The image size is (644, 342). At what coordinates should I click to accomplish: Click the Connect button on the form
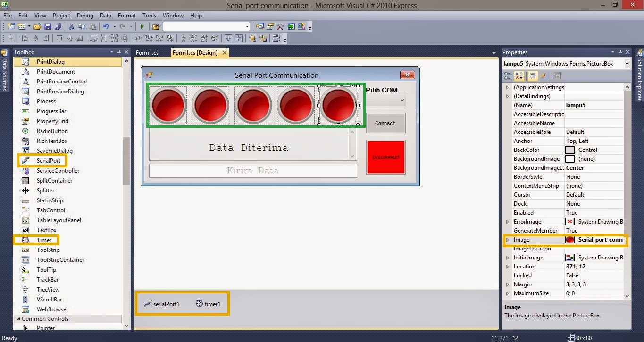(385, 123)
